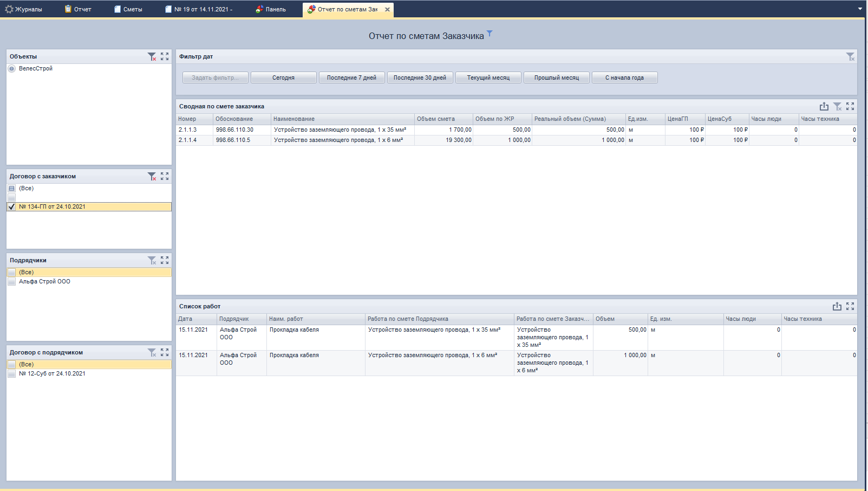Viewport: 868px width, 491px height.
Task: Maximize the Список работ panel
Action: tap(850, 306)
